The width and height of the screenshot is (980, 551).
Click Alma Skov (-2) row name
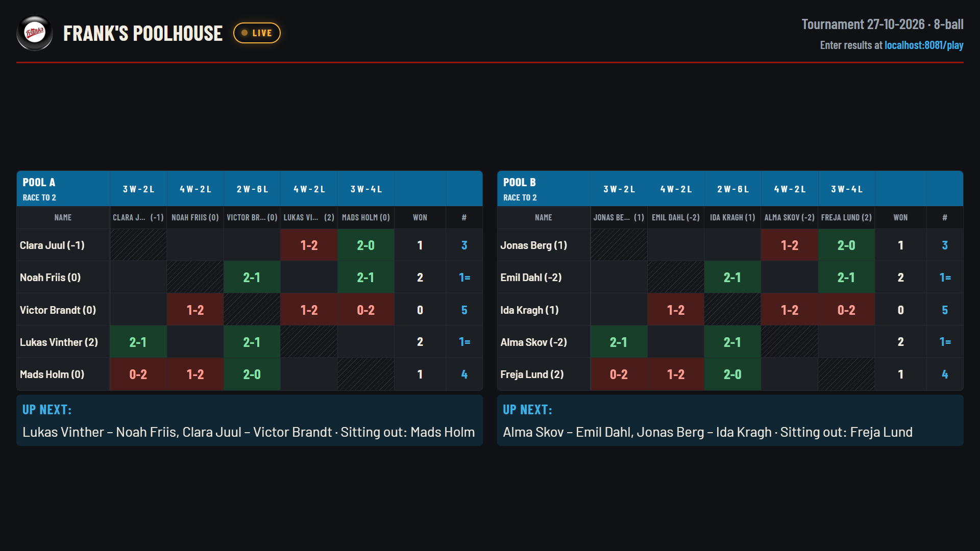[x=533, y=342]
